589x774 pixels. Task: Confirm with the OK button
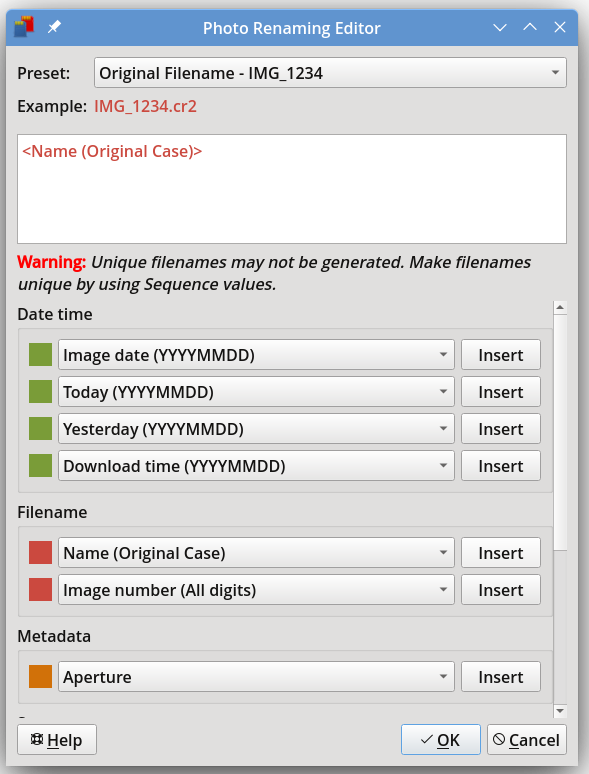coord(440,739)
